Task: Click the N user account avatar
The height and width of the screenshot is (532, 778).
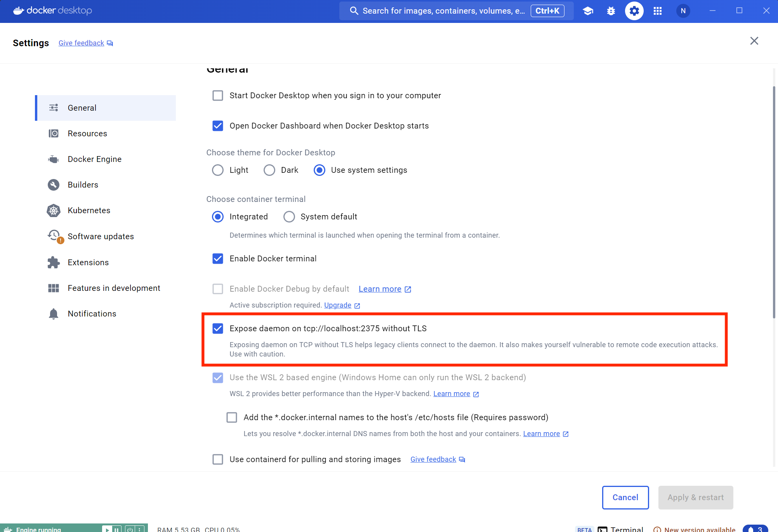Action: coord(683,11)
